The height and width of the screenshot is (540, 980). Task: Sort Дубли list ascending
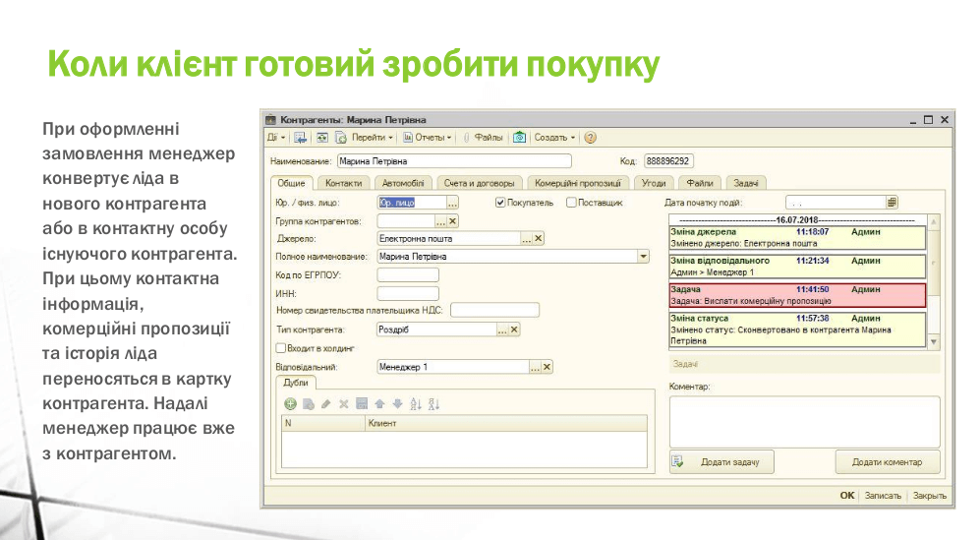(x=415, y=403)
